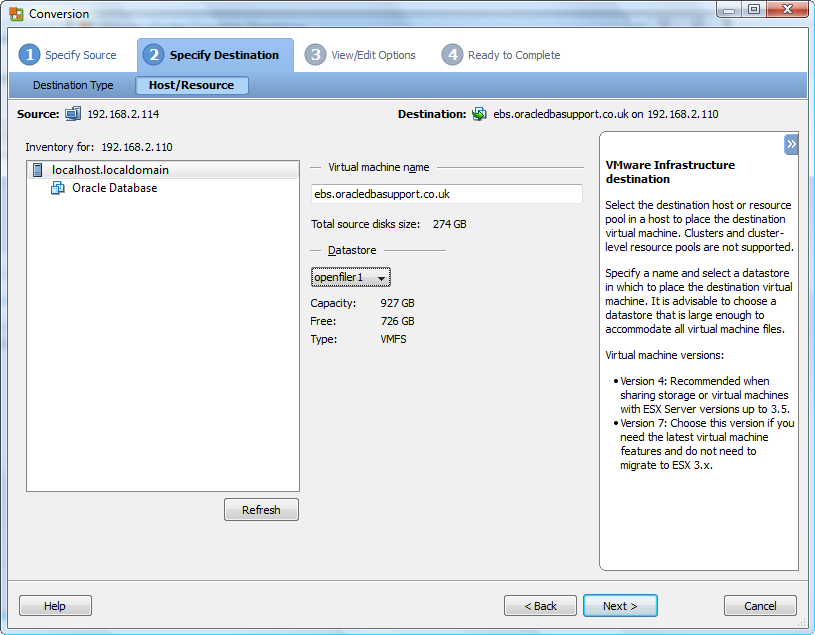This screenshot has height=635, width=815.
Task: Go back with the Back button
Action: click(540, 606)
